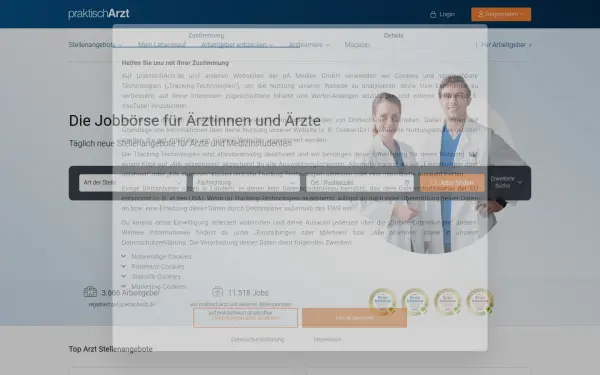Click the two doctors photo
The image size is (600, 375).
440,165
